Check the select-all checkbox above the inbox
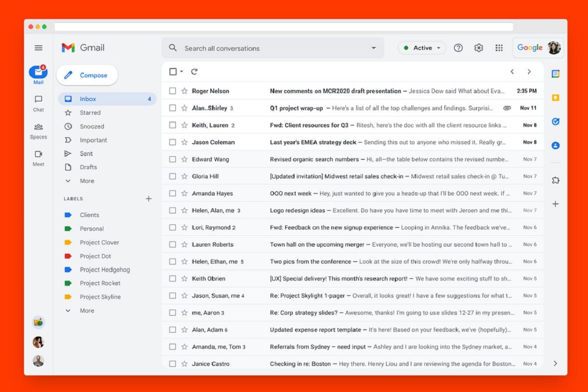 [x=171, y=71]
